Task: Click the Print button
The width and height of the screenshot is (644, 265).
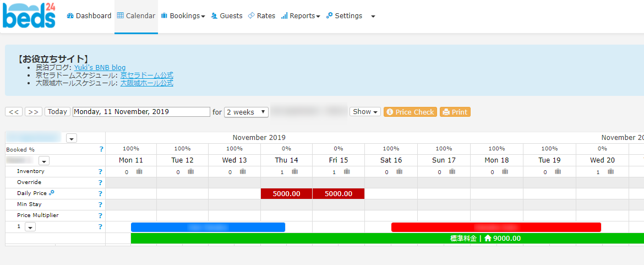Action: [x=455, y=112]
